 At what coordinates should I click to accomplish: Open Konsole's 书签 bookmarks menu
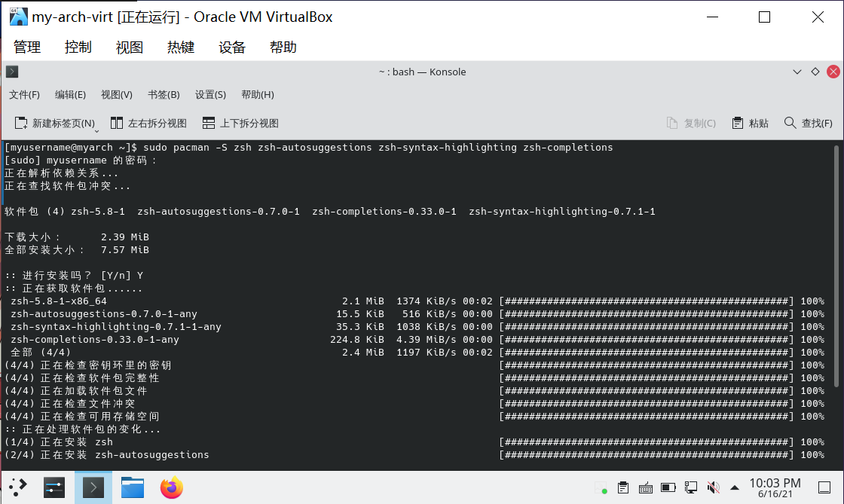click(163, 94)
